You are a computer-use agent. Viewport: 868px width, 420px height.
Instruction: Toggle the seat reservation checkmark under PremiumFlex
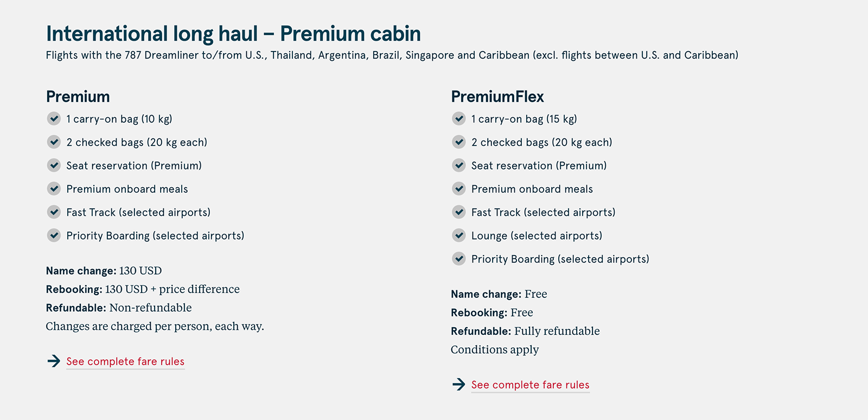(458, 165)
